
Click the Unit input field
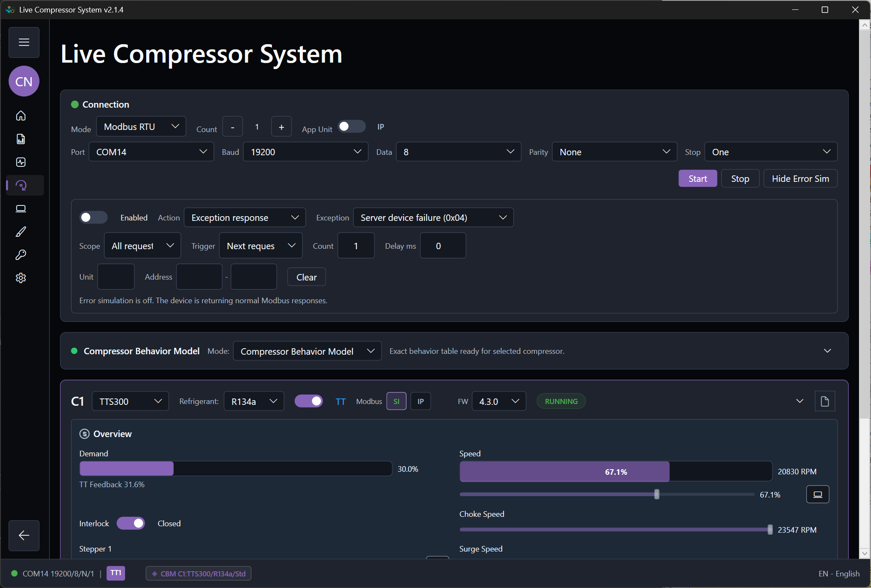(116, 277)
